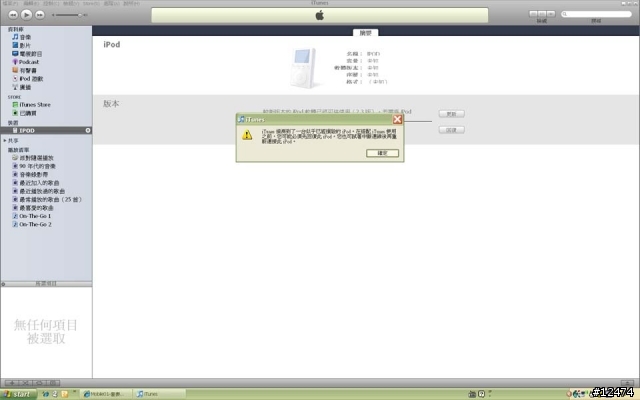Viewport: 640px width, 400px height.
Task: Open the My Top Rated playlist
Action: click(33, 208)
